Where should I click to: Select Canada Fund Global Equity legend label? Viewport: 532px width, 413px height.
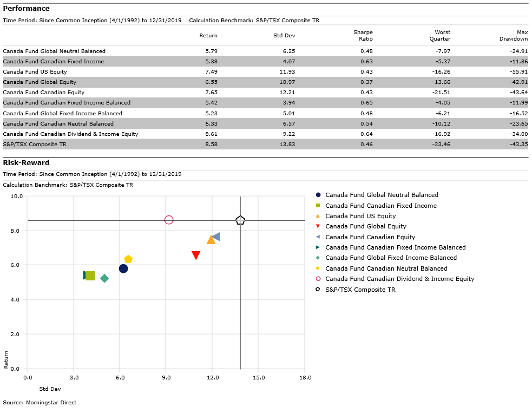[366, 226]
